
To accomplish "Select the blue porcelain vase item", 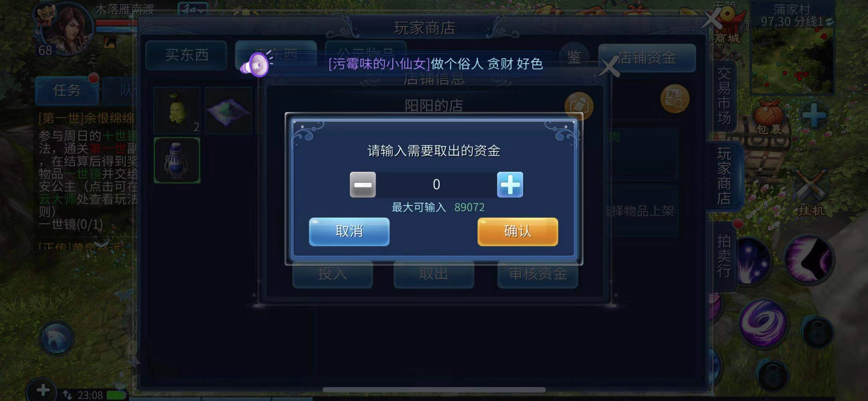I will click(x=177, y=160).
